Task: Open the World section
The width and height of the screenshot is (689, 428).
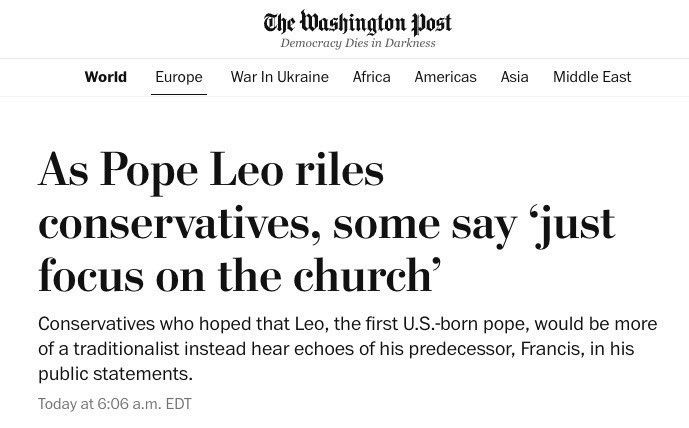Action: click(x=105, y=77)
